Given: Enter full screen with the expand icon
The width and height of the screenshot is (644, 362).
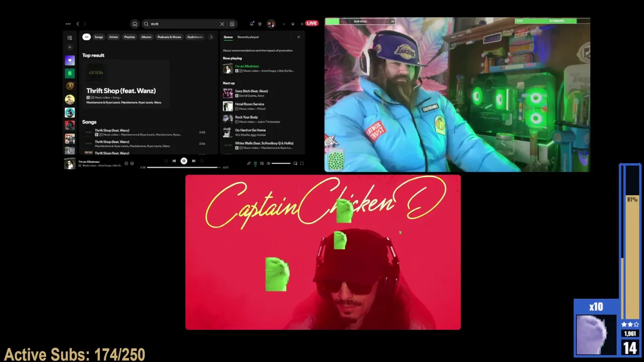Looking at the screenshot, I should pos(302,163).
